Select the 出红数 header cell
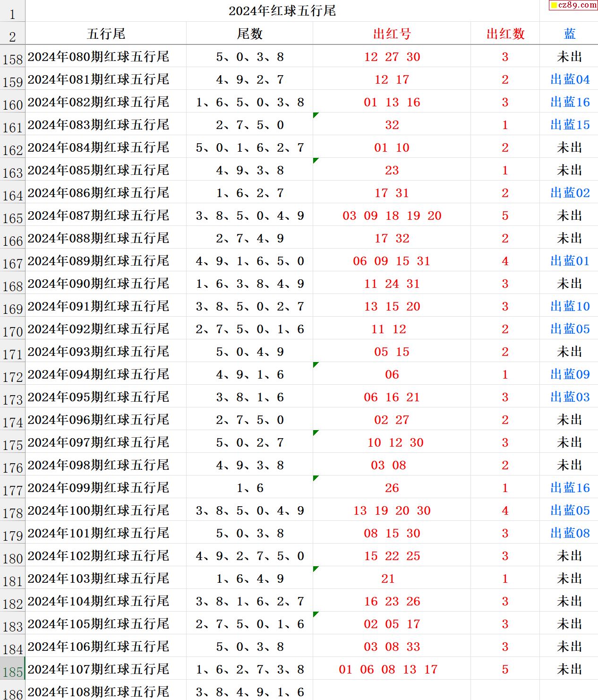Viewport: 598px width, 700px height. [x=505, y=34]
